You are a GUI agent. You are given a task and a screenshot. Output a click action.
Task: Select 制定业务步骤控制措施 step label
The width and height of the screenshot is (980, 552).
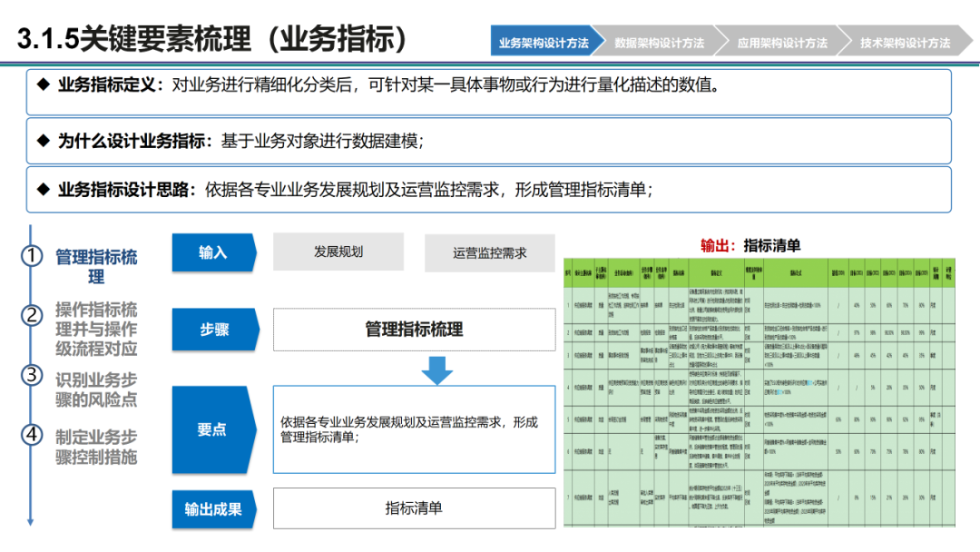(x=96, y=447)
